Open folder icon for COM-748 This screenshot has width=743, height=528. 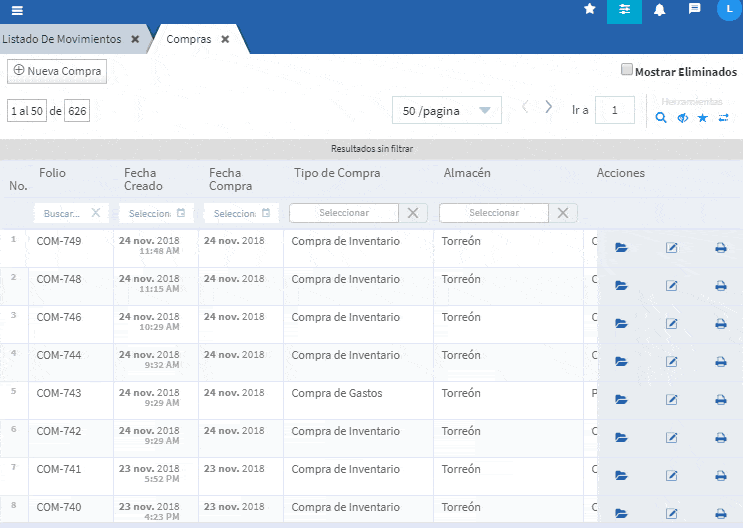click(x=621, y=285)
